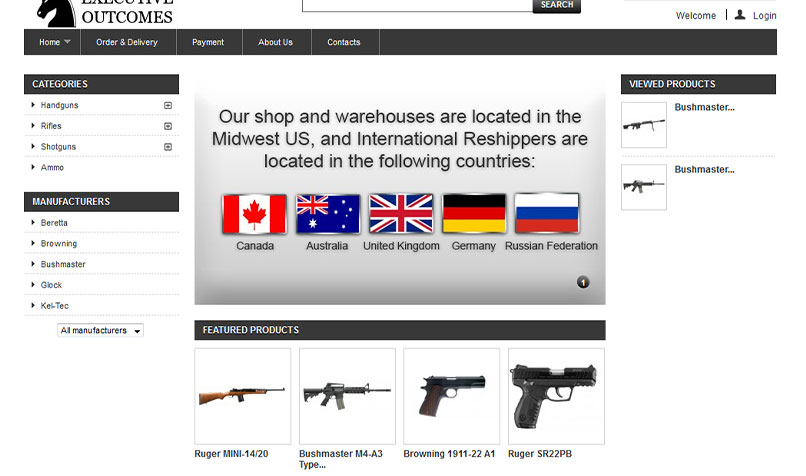The image size is (806, 476).
Task: Select Glock manufacturer
Action: (x=51, y=285)
